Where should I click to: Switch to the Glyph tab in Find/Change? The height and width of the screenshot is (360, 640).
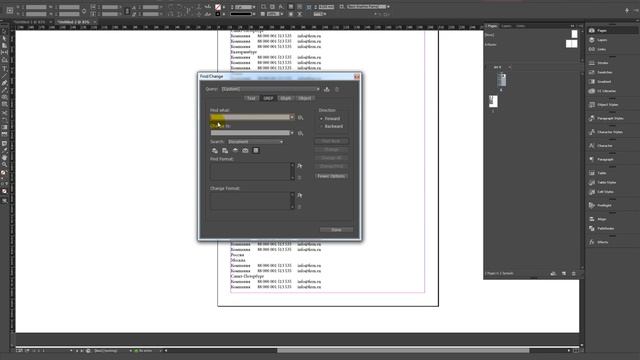[285, 98]
